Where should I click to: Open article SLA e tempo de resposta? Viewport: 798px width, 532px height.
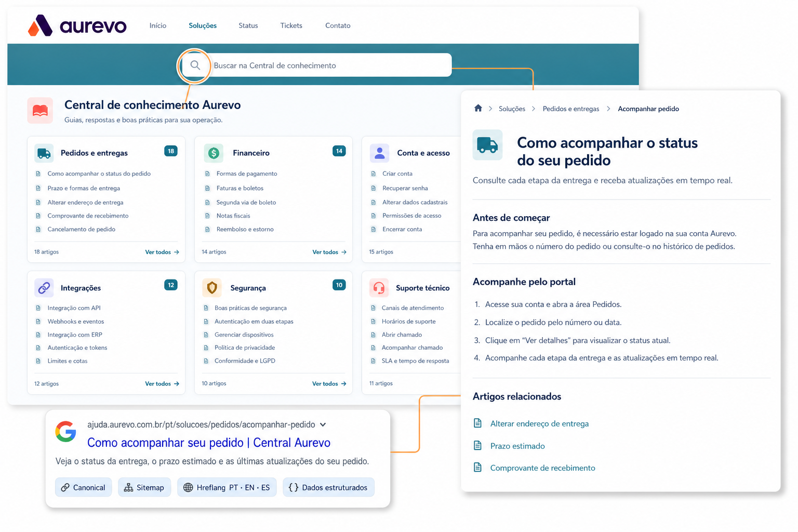(x=416, y=361)
